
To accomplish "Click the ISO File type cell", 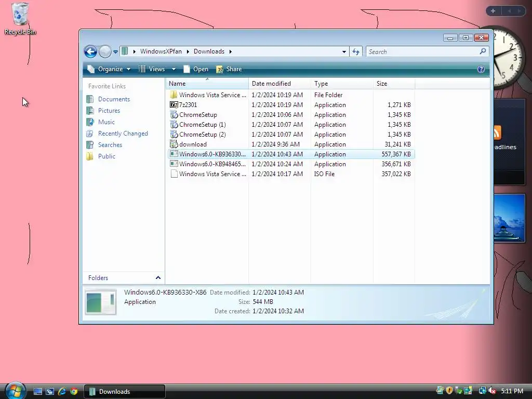I will [x=324, y=174].
